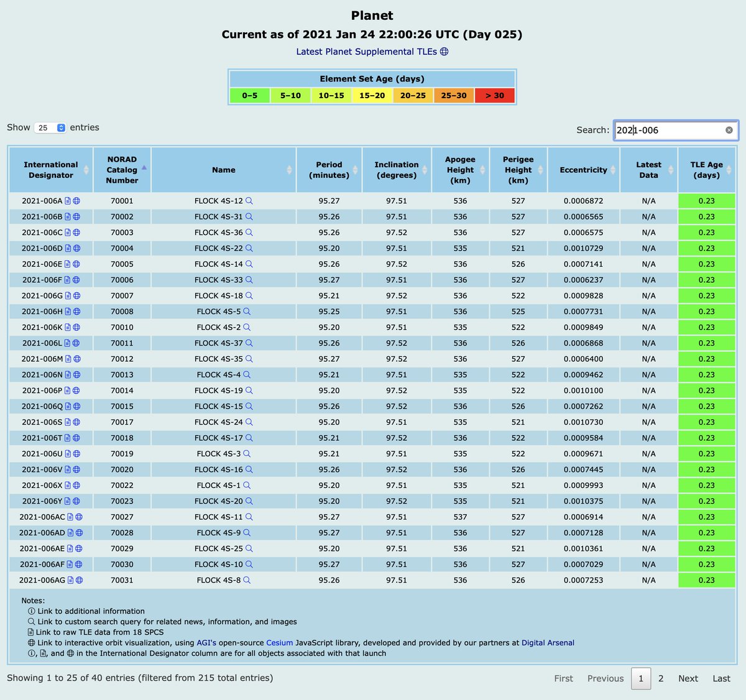The height and width of the screenshot is (700, 746).
Task: Search related info for FLOCK 4S-1
Action: [247, 486]
